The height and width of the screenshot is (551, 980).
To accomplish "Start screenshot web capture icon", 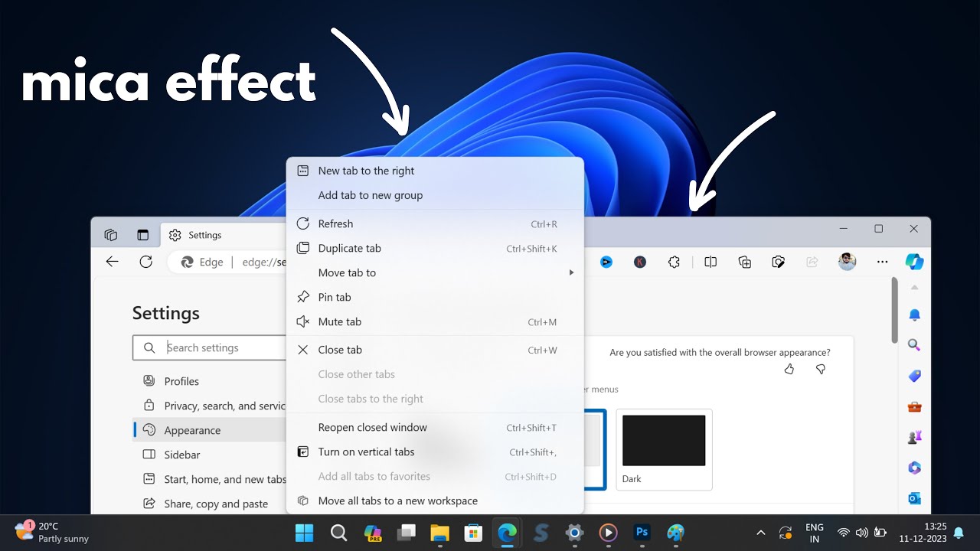I will 779,262.
